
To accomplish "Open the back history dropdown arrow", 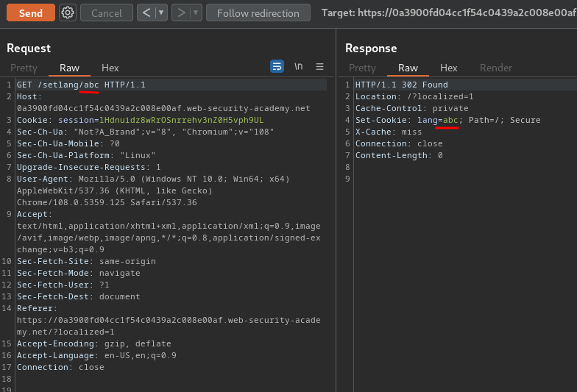I will pos(161,13).
